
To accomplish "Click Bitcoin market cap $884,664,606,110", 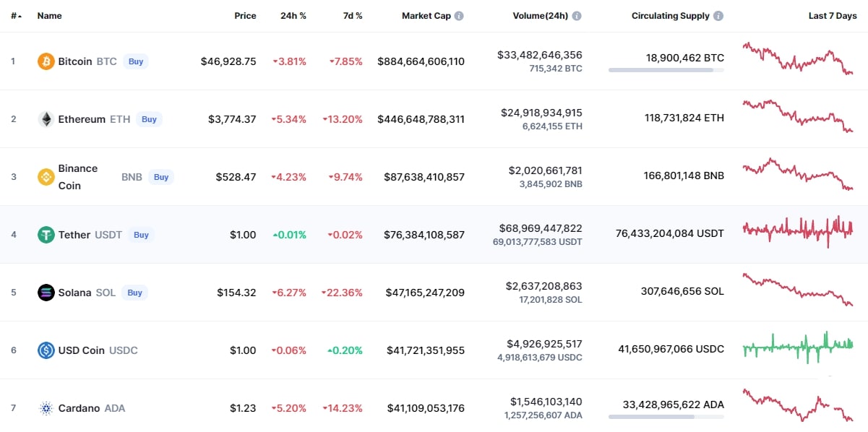I will click(x=421, y=61).
